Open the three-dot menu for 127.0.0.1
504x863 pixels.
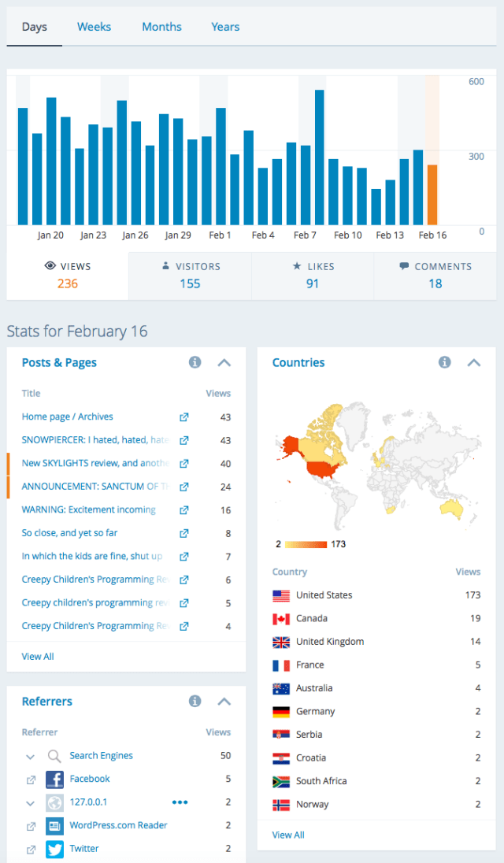(x=180, y=802)
